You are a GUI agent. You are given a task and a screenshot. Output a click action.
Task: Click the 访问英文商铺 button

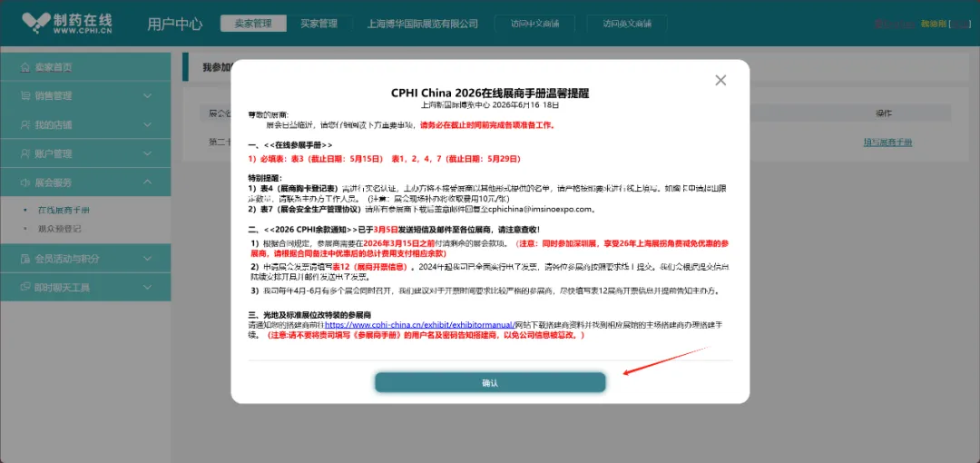(627, 24)
